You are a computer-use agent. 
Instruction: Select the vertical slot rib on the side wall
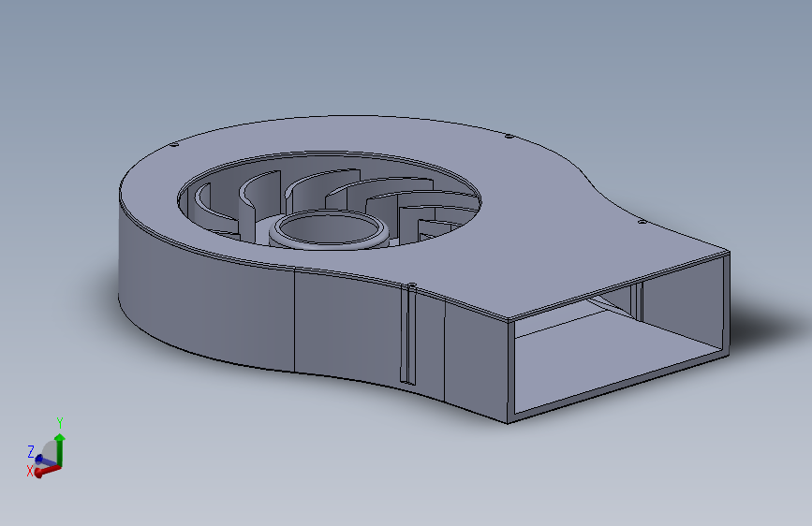(x=408, y=334)
